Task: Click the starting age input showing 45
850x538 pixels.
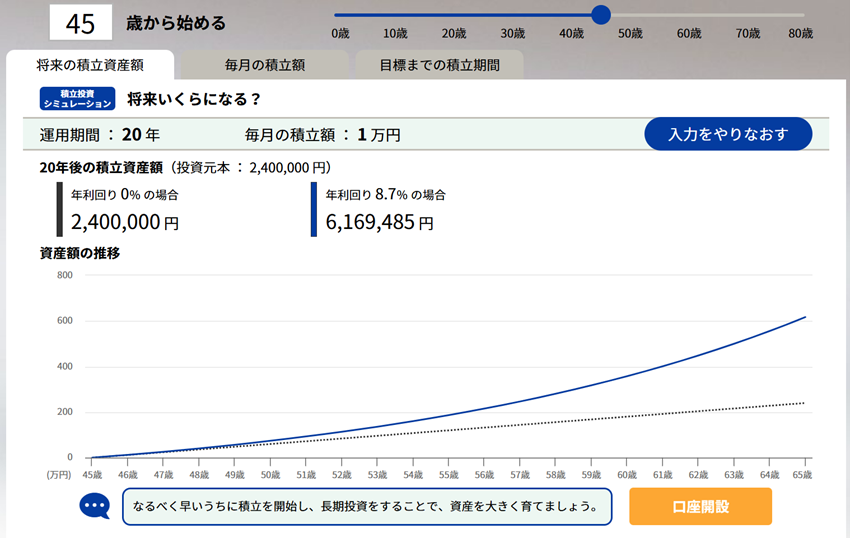Action: [x=80, y=22]
